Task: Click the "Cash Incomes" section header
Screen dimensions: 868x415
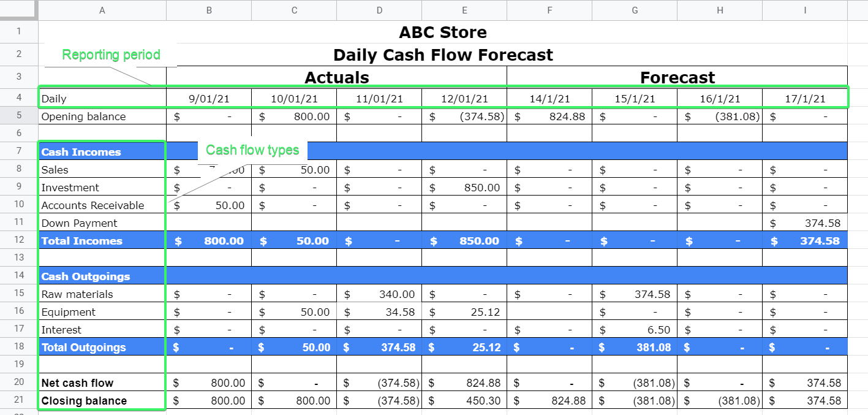Action: click(x=81, y=152)
